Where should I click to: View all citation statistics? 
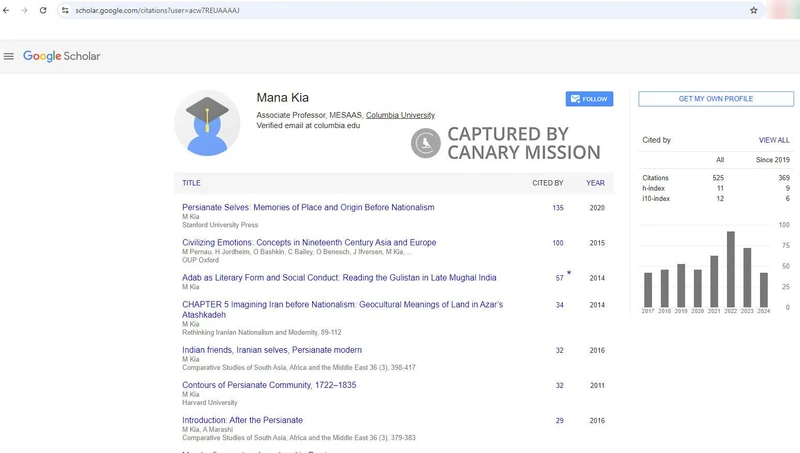click(774, 140)
